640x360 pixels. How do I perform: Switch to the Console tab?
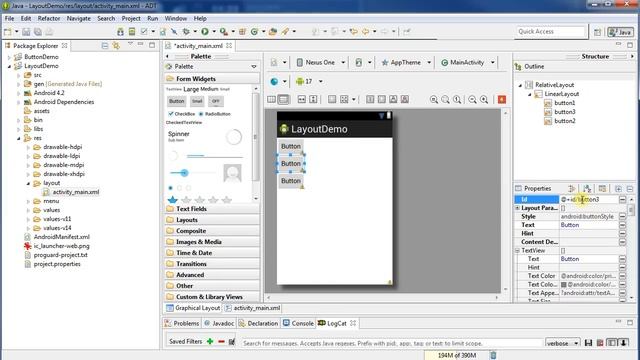[298, 323]
